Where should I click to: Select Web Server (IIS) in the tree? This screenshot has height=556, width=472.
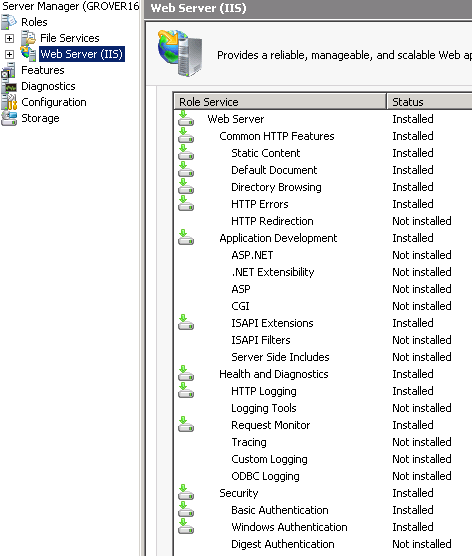point(82,54)
